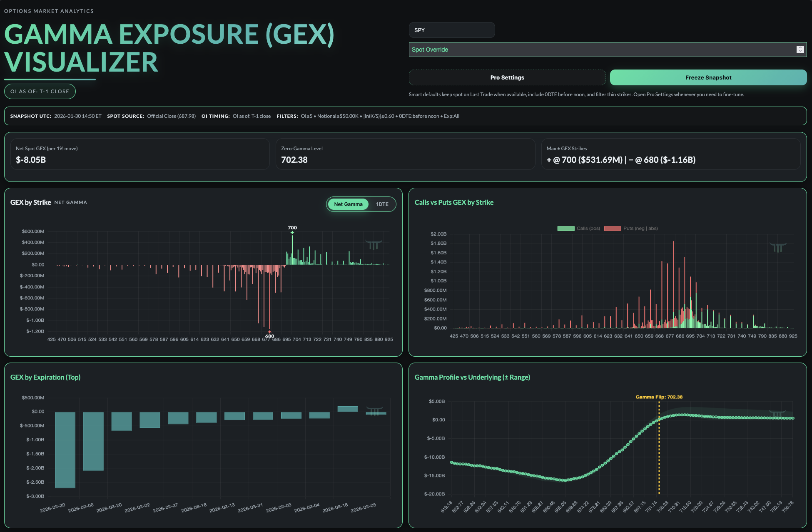Click the Zero-Gamma Level card
The height and width of the screenshot is (532, 812).
[405, 154]
